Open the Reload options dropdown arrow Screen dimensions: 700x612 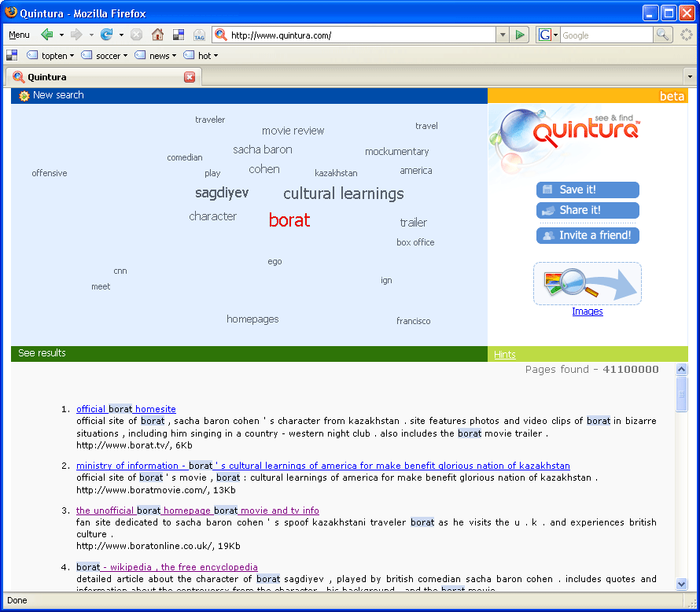coord(121,35)
